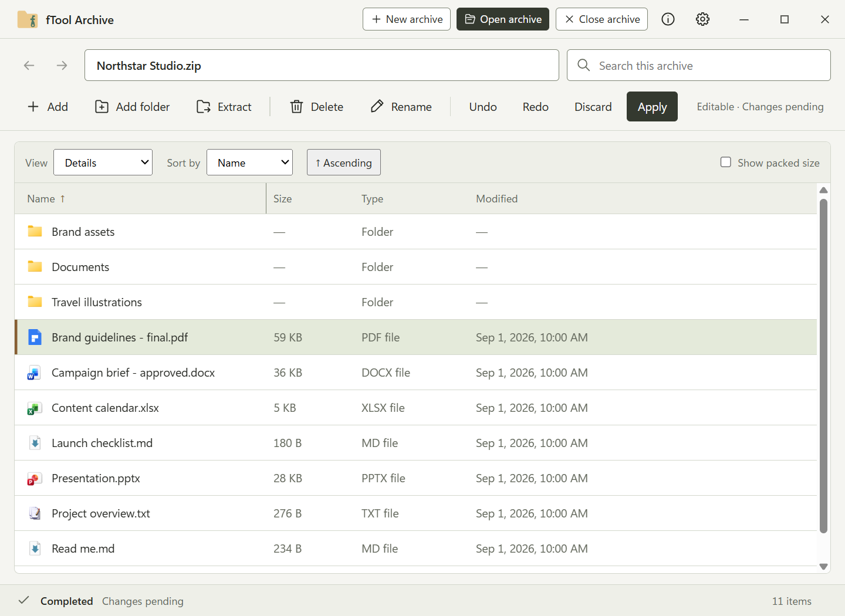Select Campaign brief - approved.docx

tap(133, 373)
